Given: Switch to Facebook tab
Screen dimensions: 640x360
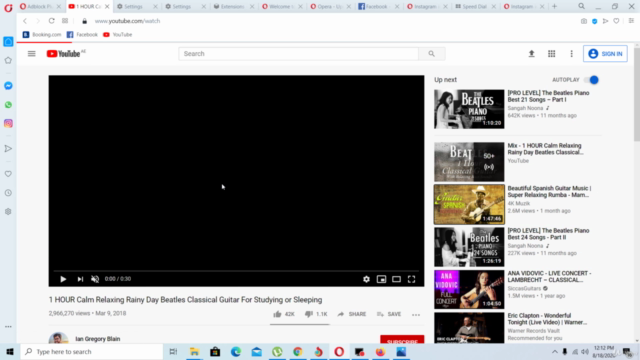Looking at the screenshot, I should (x=378, y=7).
